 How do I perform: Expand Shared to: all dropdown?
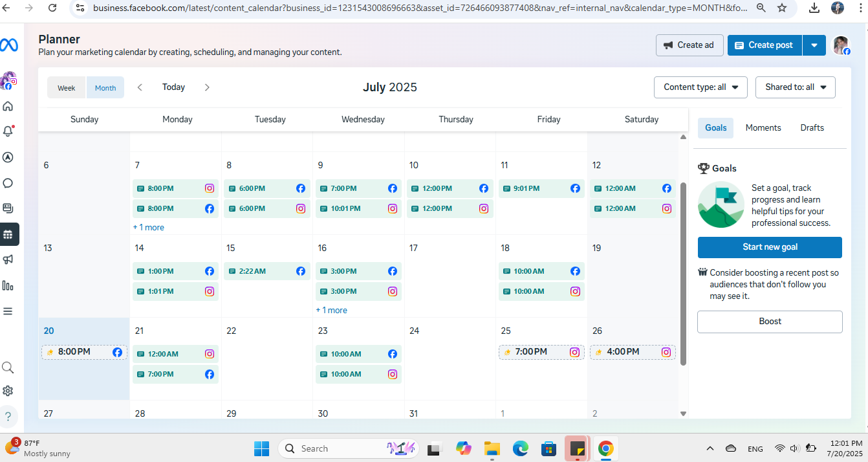pyautogui.click(x=796, y=87)
